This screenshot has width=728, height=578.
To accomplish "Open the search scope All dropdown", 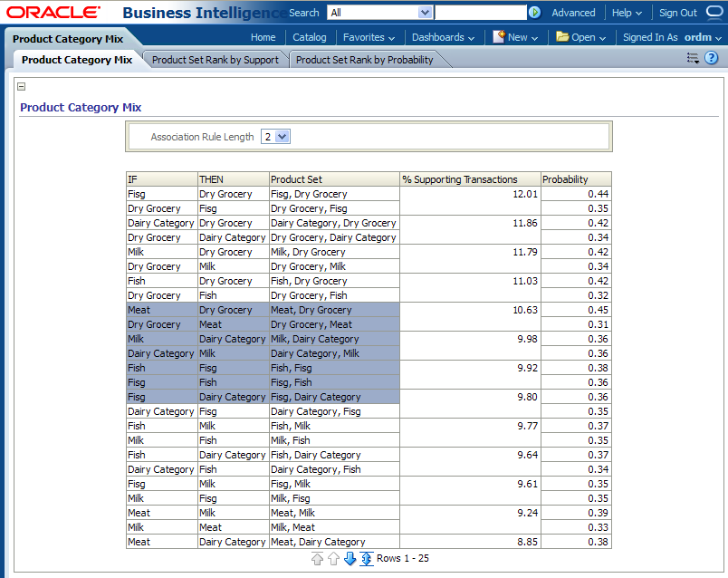I will [425, 13].
